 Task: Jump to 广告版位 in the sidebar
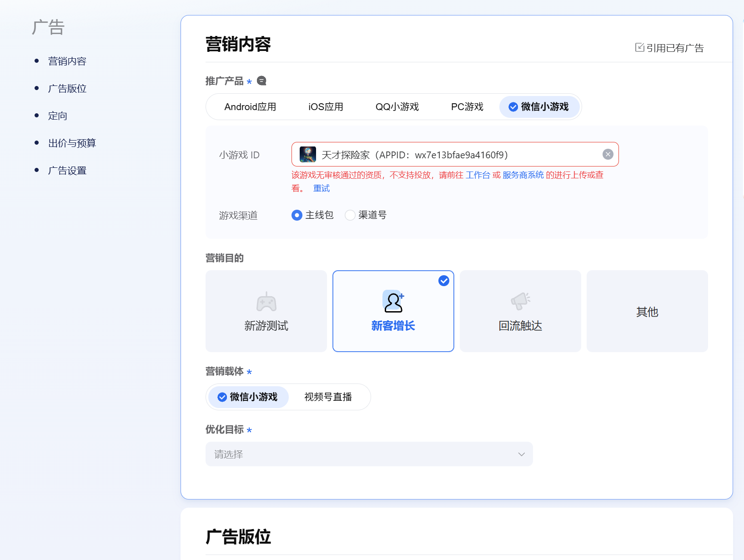pos(67,89)
